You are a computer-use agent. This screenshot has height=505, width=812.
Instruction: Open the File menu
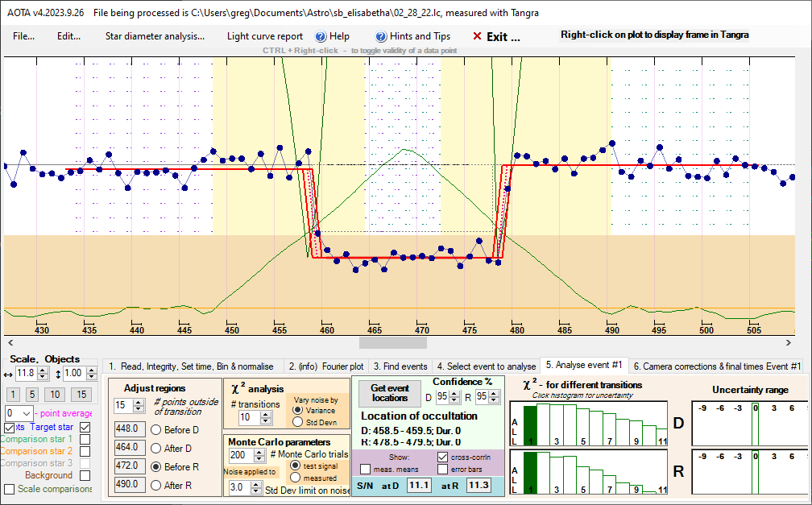click(x=23, y=36)
